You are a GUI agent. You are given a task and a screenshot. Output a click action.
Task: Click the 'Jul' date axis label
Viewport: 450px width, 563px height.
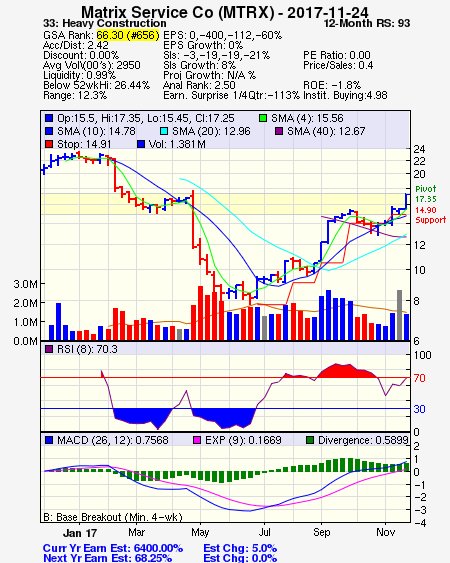pyautogui.click(x=264, y=532)
